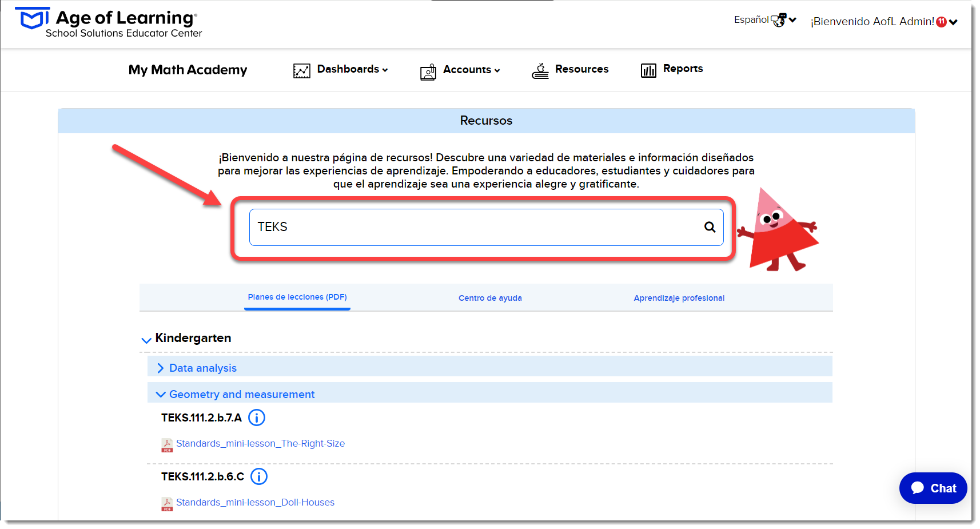
Task: Collapse the Kindergarten section
Action: click(146, 340)
